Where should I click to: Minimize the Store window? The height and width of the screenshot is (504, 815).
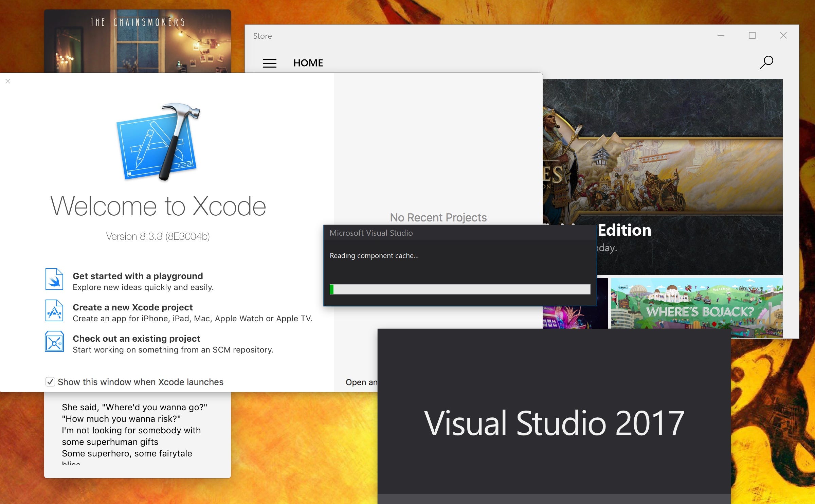pyautogui.click(x=721, y=35)
